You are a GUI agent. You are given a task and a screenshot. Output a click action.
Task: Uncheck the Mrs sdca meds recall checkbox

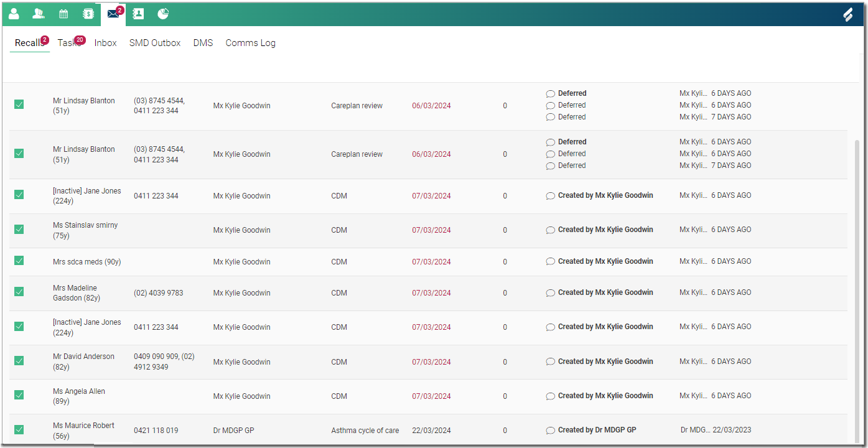pyautogui.click(x=19, y=260)
